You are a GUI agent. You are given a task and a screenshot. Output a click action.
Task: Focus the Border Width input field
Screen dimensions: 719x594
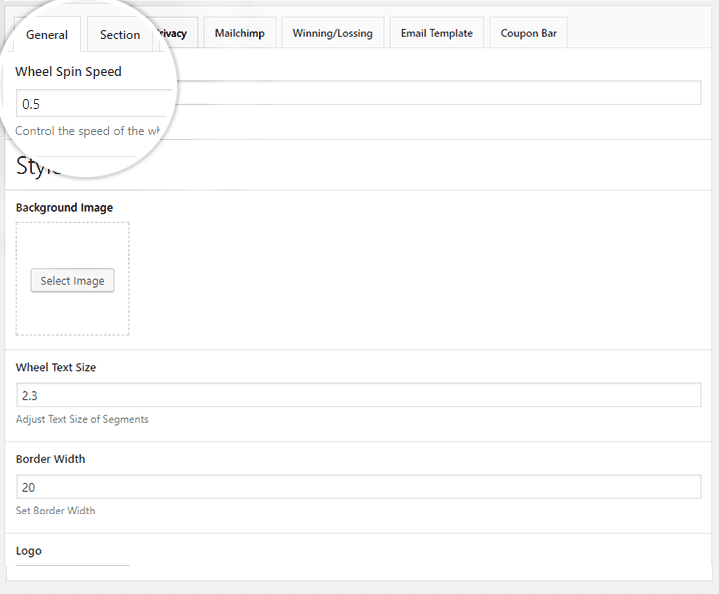pos(358,487)
